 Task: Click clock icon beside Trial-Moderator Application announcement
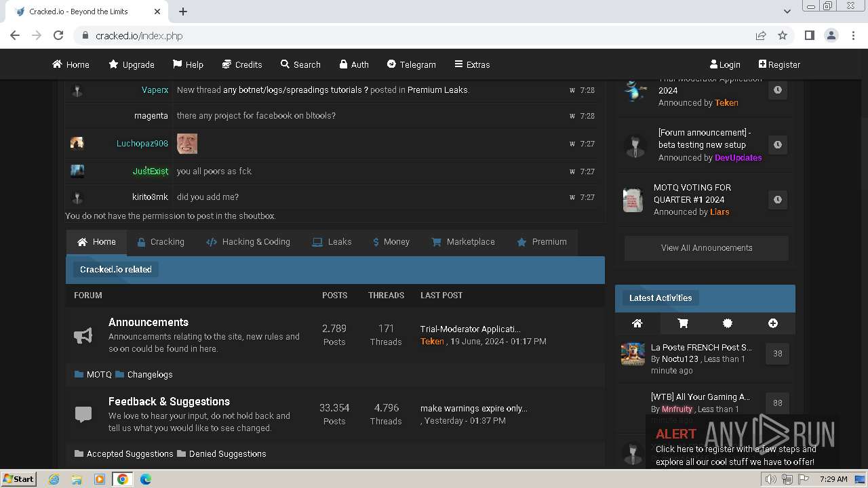coord(778,89)
